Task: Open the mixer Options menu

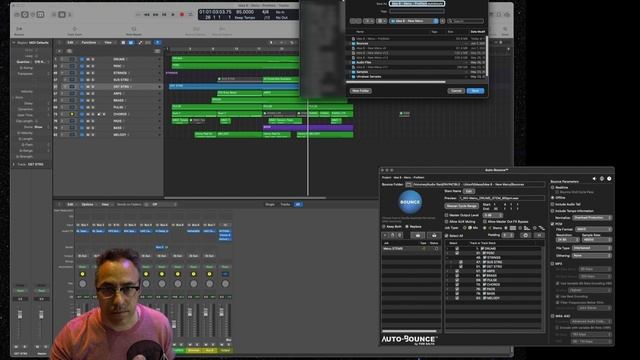Action: click(x=87, y=204)
